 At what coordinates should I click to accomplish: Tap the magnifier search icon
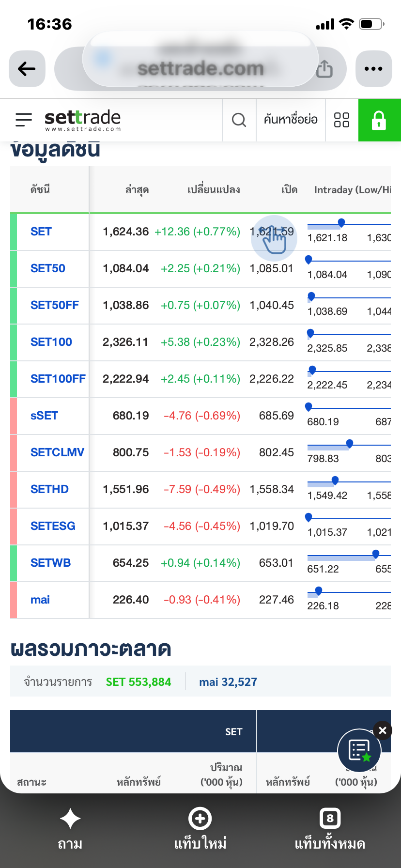coord(239,120)
